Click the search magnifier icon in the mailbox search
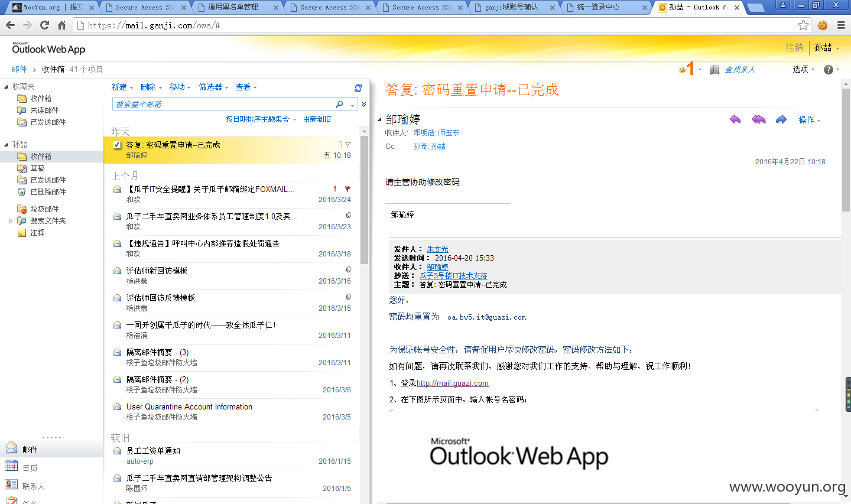This screenshot has width=851, height=504. 339,104
